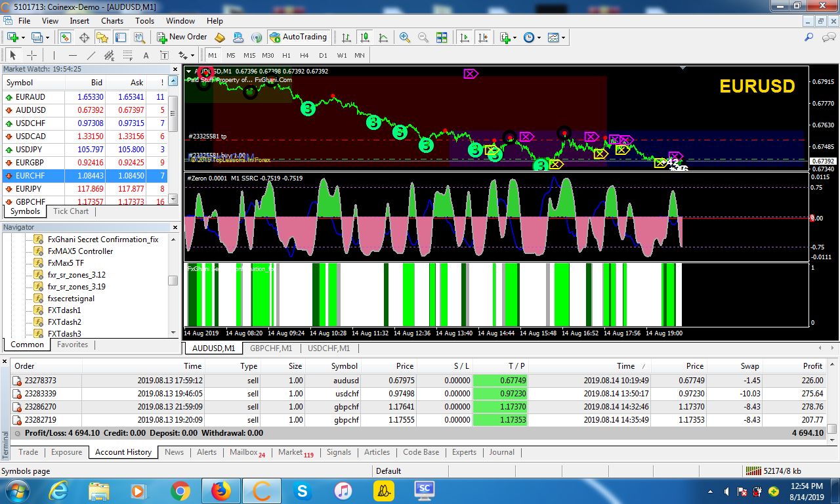Select the text label tool
840x504 pixels.
[x=146, y=55]
